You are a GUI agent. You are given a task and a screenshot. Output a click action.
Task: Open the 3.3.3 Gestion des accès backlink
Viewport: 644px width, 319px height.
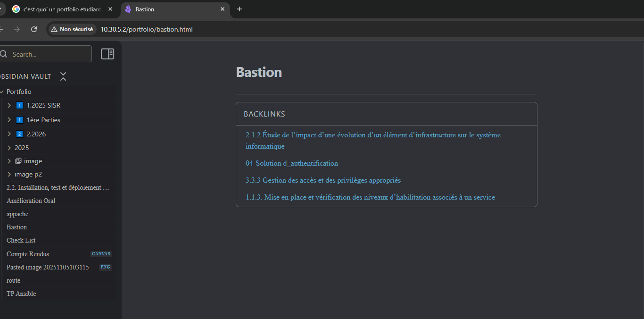coord(323,180)
